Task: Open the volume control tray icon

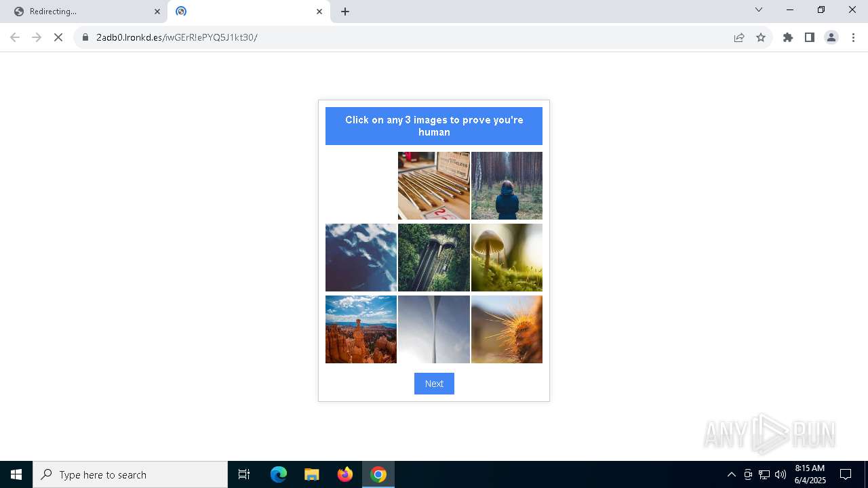Action: 781,474
